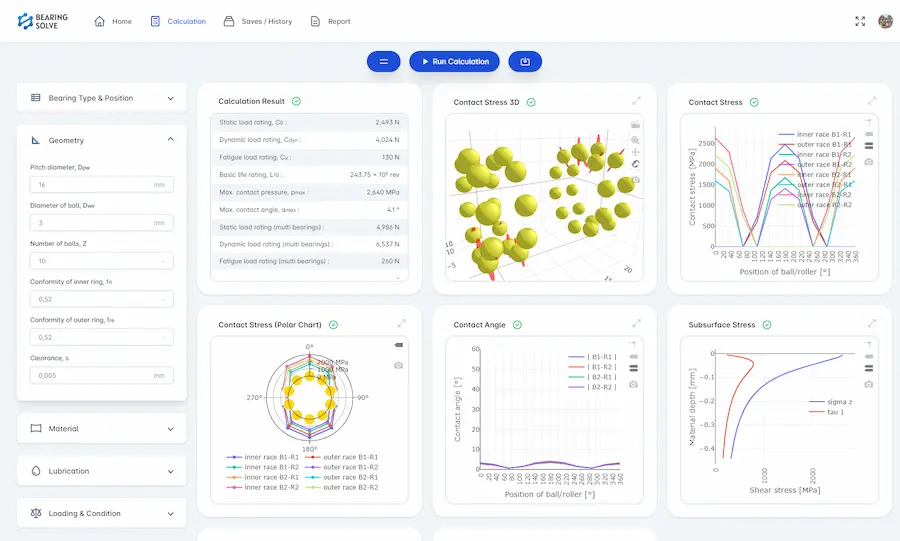This screenshot has height=541, width=900.
Task: Expand the Material section
Action: pyautogui.click(x=102, y=429)
